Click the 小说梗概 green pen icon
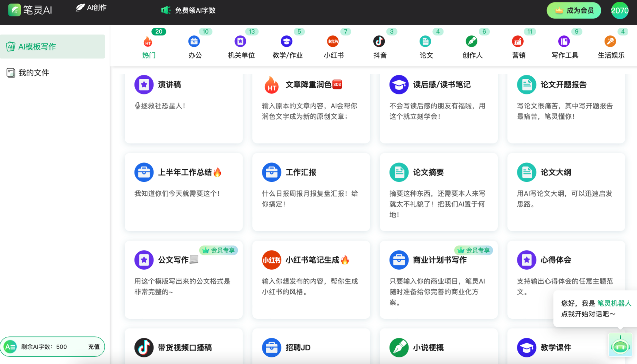637x364 pixels. point(399,347)
